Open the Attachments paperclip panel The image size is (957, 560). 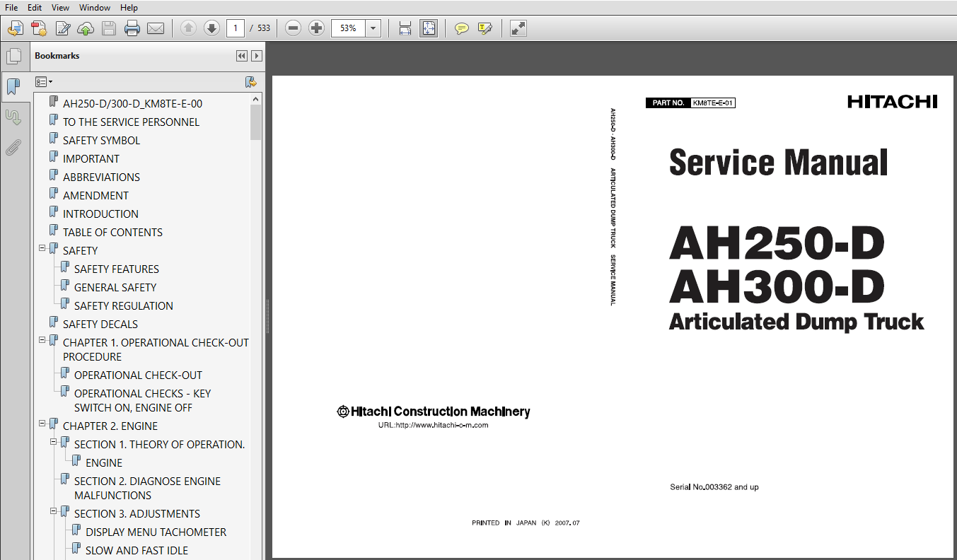(x=13, y=148)
